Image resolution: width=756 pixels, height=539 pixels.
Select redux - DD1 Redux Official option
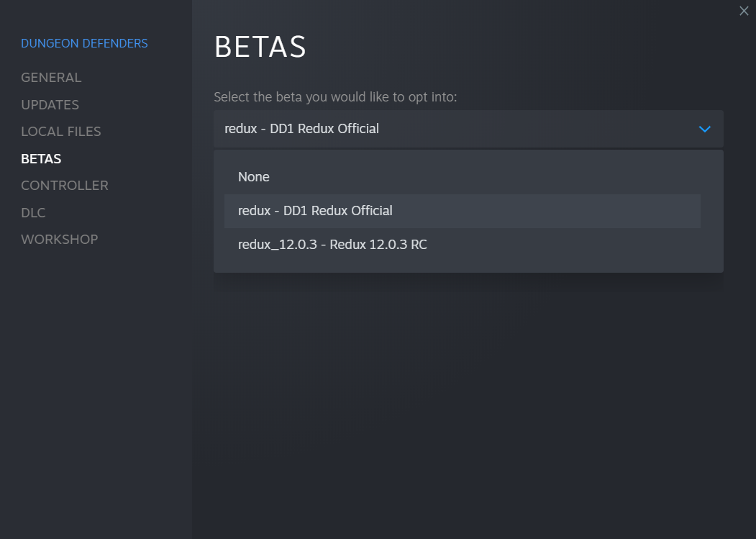click(315, 211)
